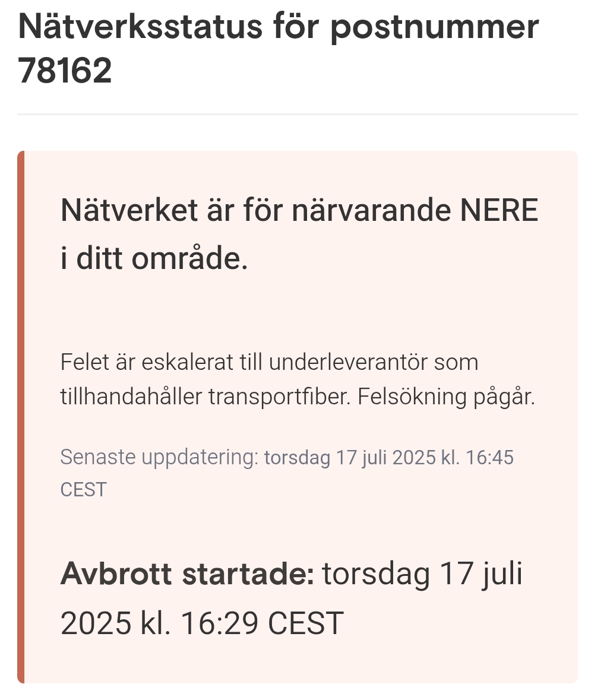Click the outage start time 16:29
Viewport: 604px width, 700px height.
(x=219, y=623)
